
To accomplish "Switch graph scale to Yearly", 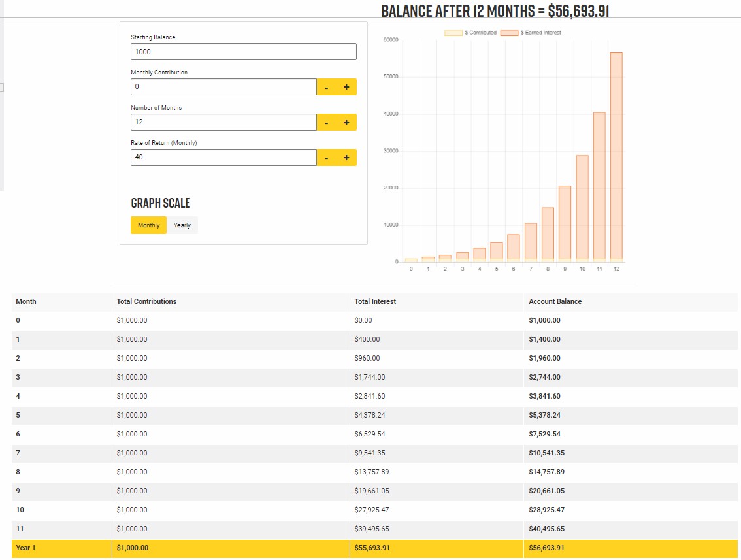I will tap(182, 225).
